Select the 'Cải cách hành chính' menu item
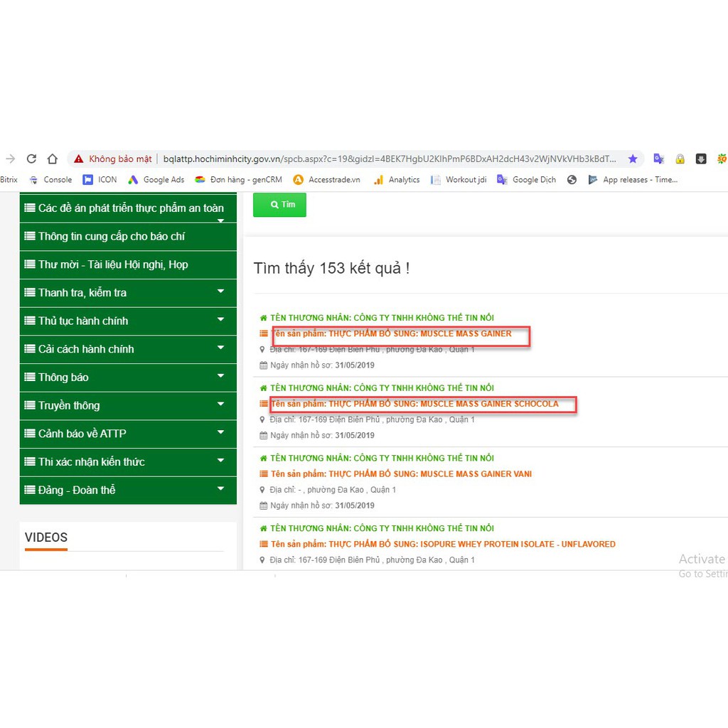This screenshot has width=728, height=728. 128,349
